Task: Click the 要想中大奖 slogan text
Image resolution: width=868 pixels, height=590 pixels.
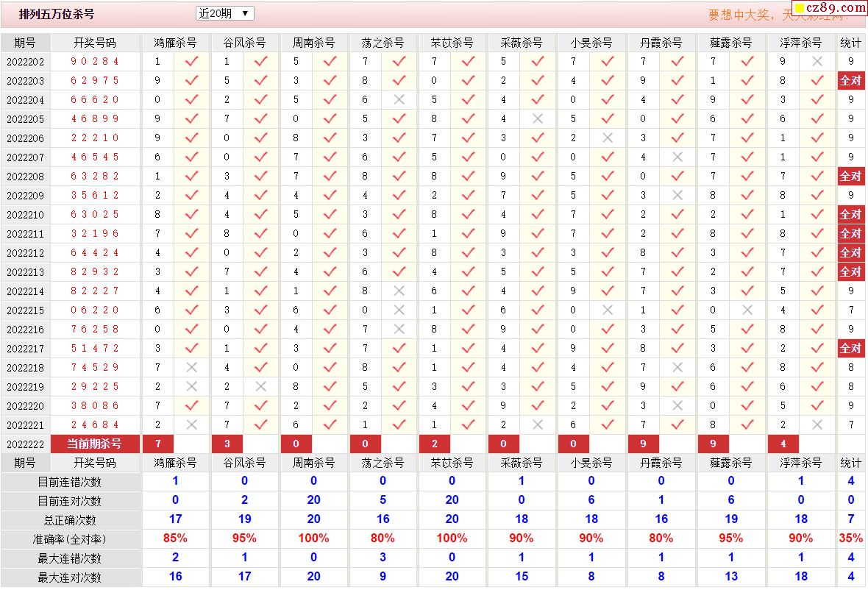Action: (739, 15)
